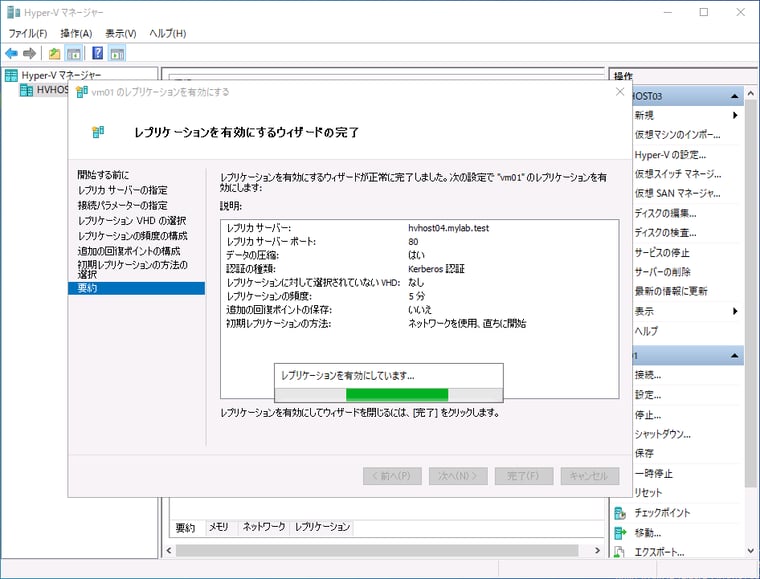
Task: Expand the New submenu arrow in Actions
Action: coord(735,115)
